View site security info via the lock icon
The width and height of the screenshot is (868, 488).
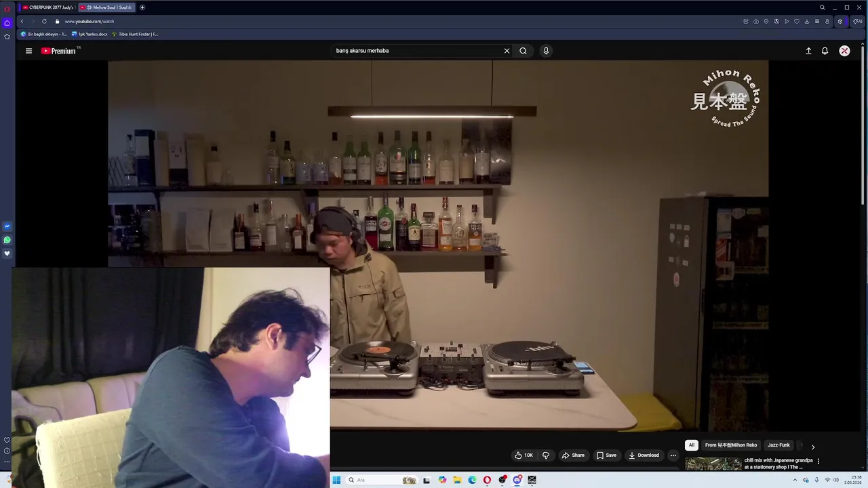[57, 22]
